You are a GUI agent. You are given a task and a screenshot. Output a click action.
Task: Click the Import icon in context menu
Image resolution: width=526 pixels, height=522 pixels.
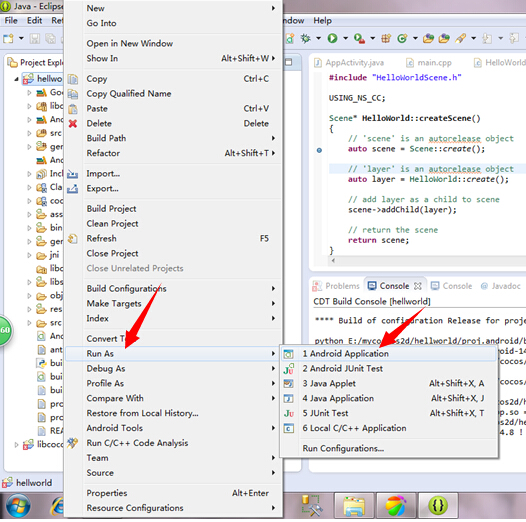(x=72, y=174)
